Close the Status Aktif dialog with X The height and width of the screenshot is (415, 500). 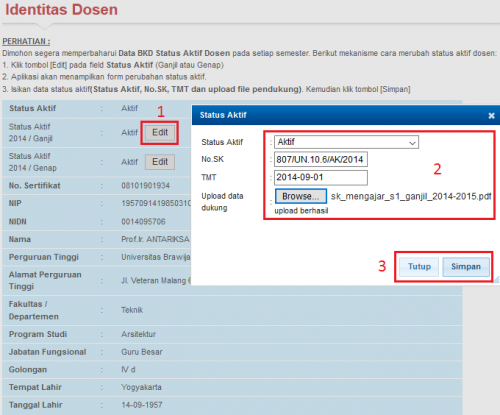491,116
